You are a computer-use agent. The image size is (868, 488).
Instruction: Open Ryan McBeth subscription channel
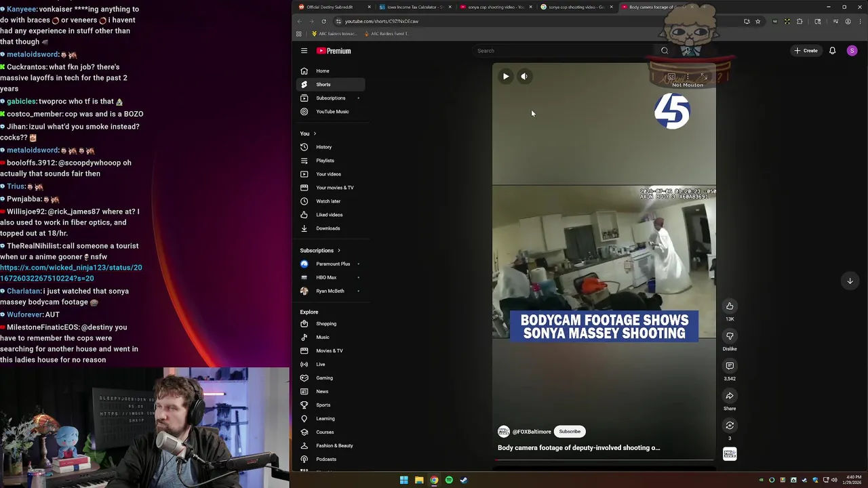point(331,291)
